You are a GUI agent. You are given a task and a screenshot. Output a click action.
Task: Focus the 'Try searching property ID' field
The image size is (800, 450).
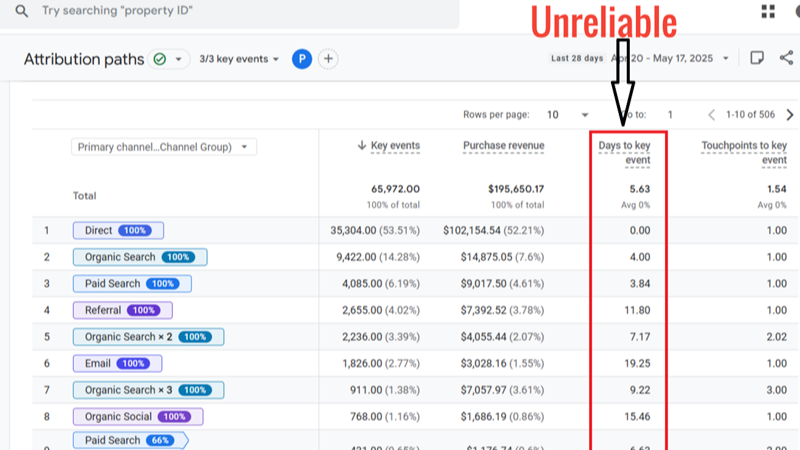[x=230, y=11]
